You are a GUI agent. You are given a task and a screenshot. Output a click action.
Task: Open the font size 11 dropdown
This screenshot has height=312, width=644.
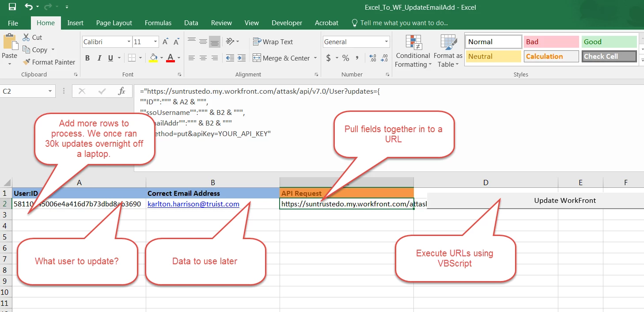click(155, 42)
